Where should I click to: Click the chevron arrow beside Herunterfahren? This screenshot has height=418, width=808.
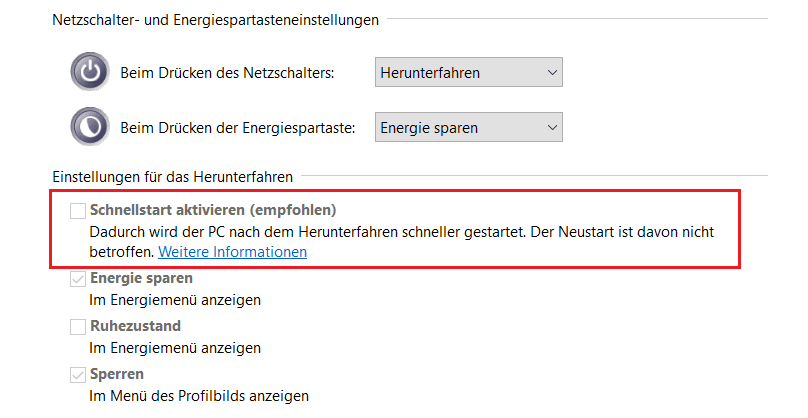[552, 72]
